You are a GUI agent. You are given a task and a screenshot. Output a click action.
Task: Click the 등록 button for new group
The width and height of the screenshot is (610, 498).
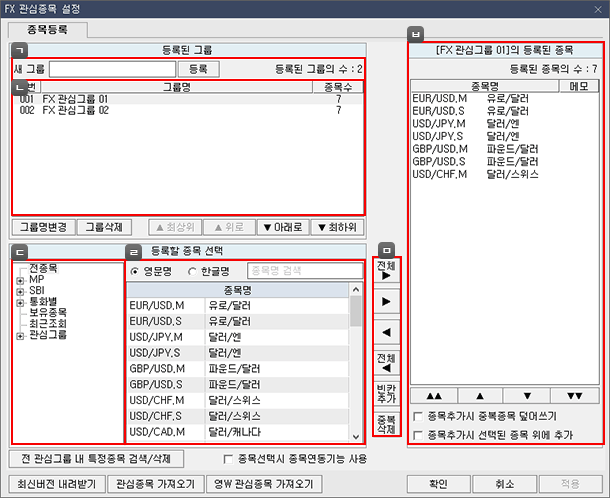(x=198, y=69)
